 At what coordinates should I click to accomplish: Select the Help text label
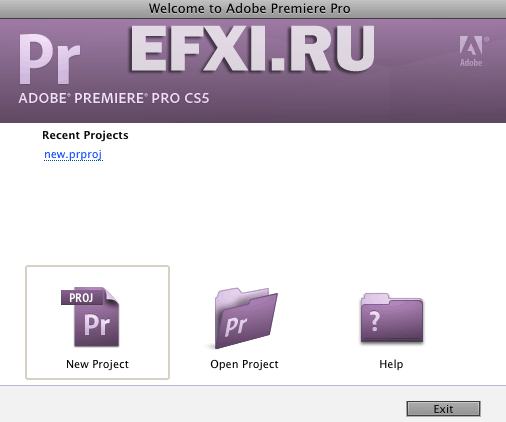[391, 364]
